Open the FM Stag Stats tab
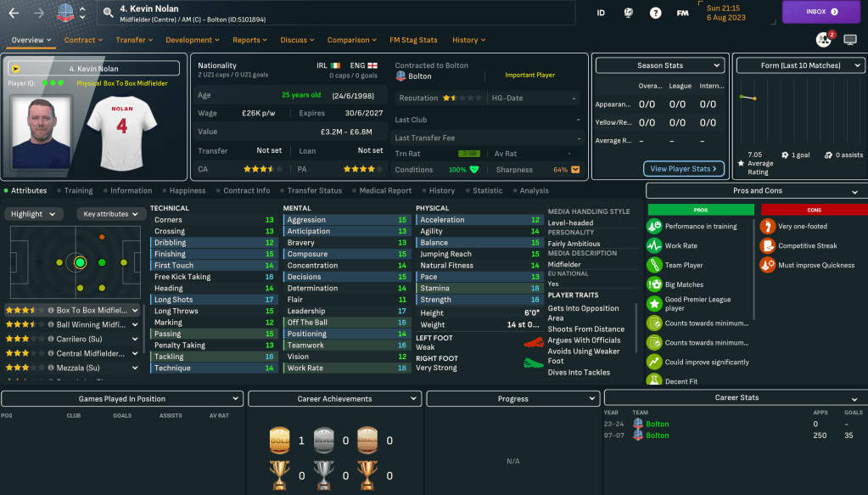Screen dimensions: 868x495 tap(413, 40)
